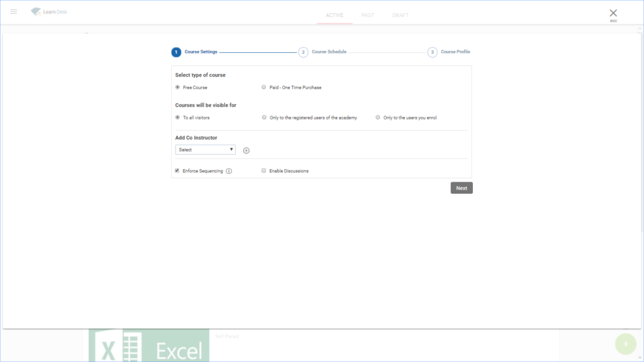The image size is (644, 362).
Task: Enable Discussions checkbox
Action: (x=264, y=170)
